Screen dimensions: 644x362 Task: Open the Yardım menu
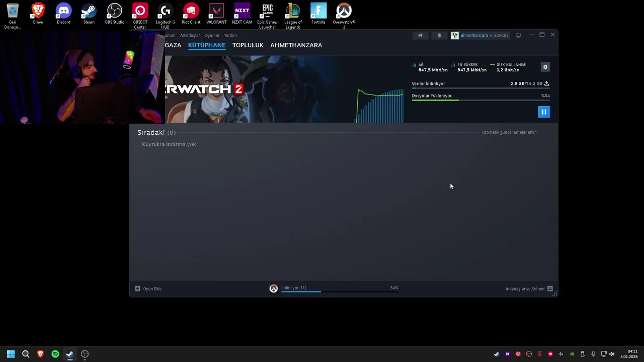[x=230, y=35]
